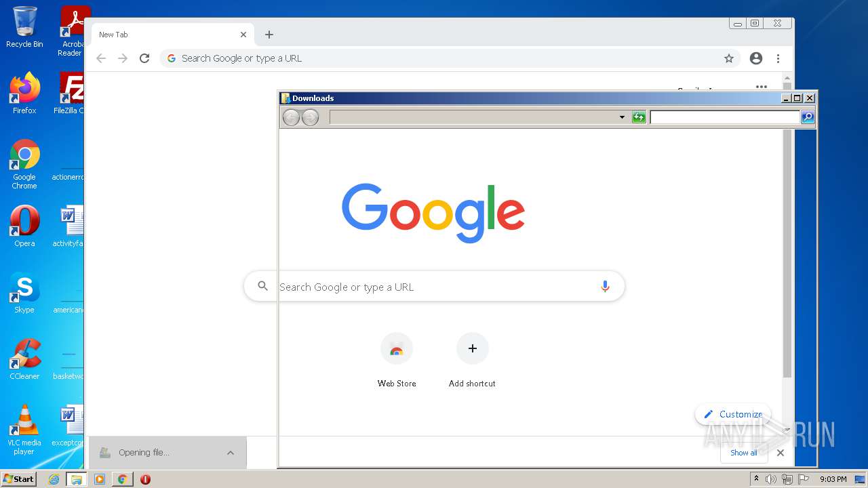The width and height of the screenshot is (868, 488).
Task: Close the downloads bar
Action: (781, 453)
